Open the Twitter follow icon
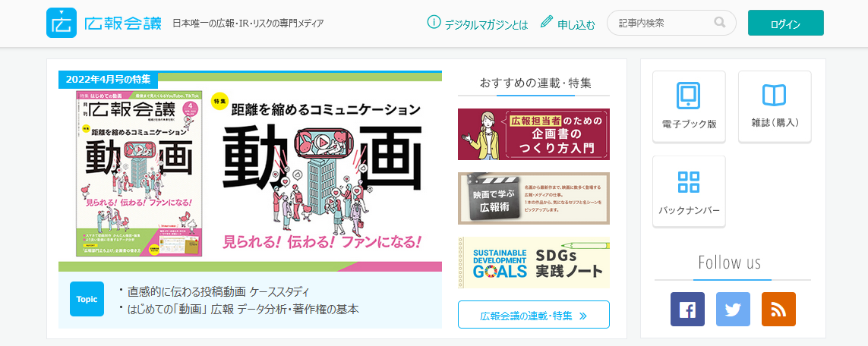The width and height of the screenshot is (868, 346). 733,309
